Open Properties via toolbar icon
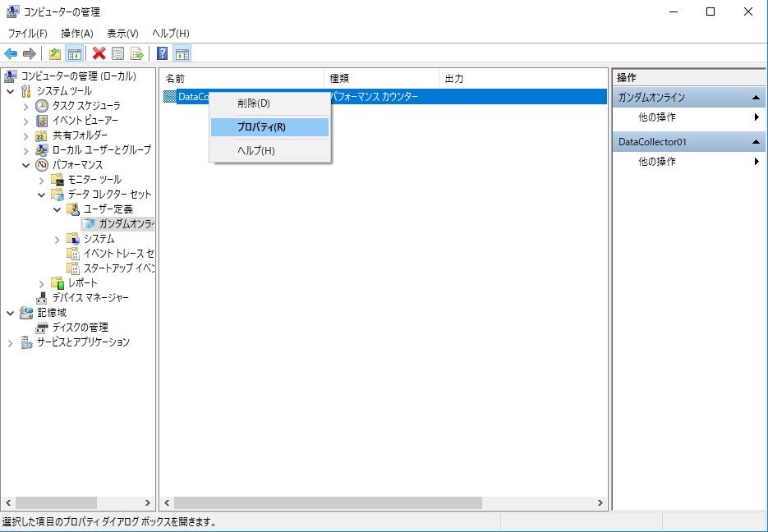Image resolution: width=768 pixels, height=532 pixels. point(118,54)
